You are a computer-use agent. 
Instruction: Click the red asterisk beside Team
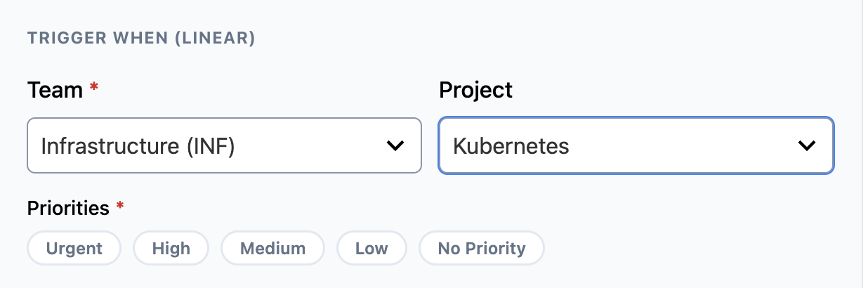pos(94,89)
